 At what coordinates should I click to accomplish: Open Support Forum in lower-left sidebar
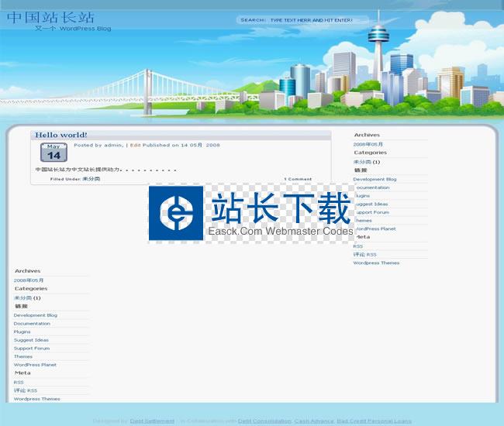(x=31, y=349)
